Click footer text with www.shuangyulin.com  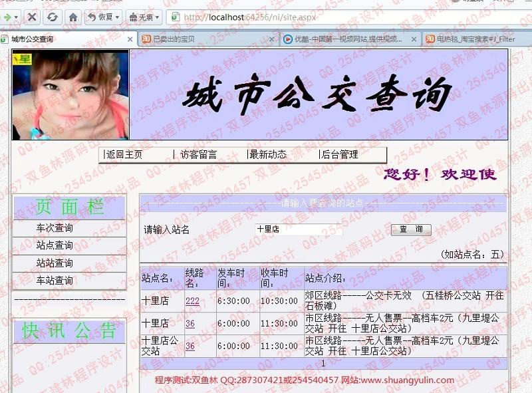tap(305, 380)
